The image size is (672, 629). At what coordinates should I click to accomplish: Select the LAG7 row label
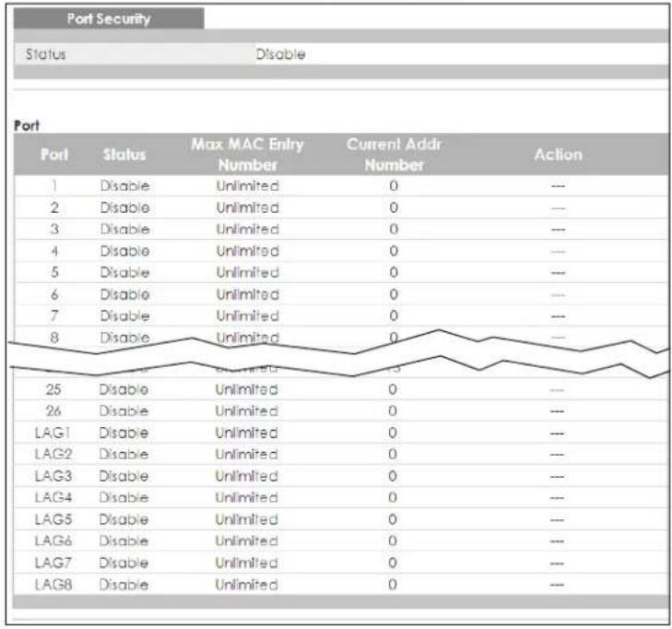coord(53,563)
